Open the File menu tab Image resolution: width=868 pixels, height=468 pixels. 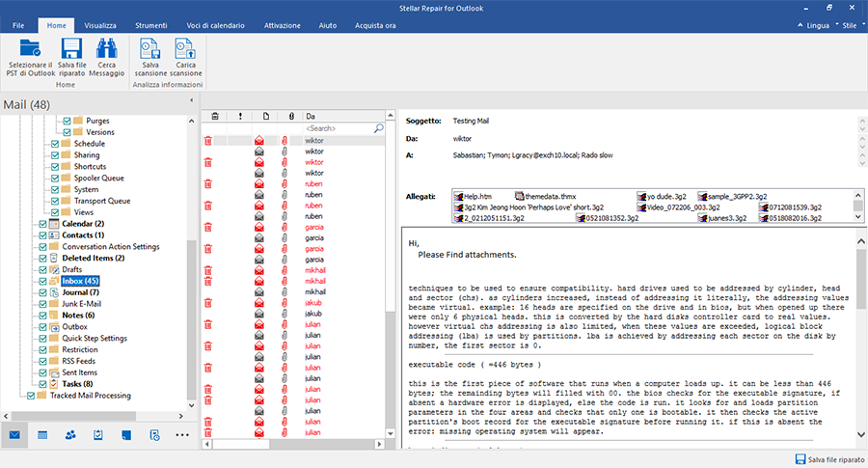[18, 25]
